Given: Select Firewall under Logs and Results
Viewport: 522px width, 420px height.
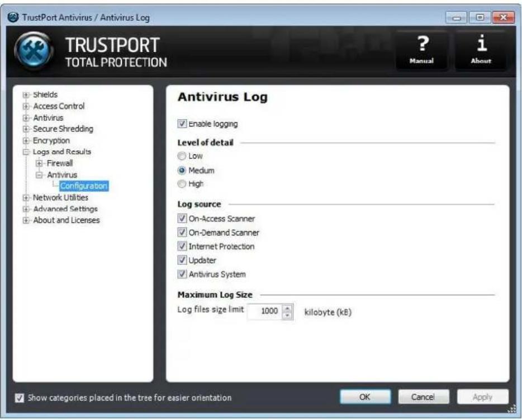Looking at the screenshot, I should (x=60, y=163).
